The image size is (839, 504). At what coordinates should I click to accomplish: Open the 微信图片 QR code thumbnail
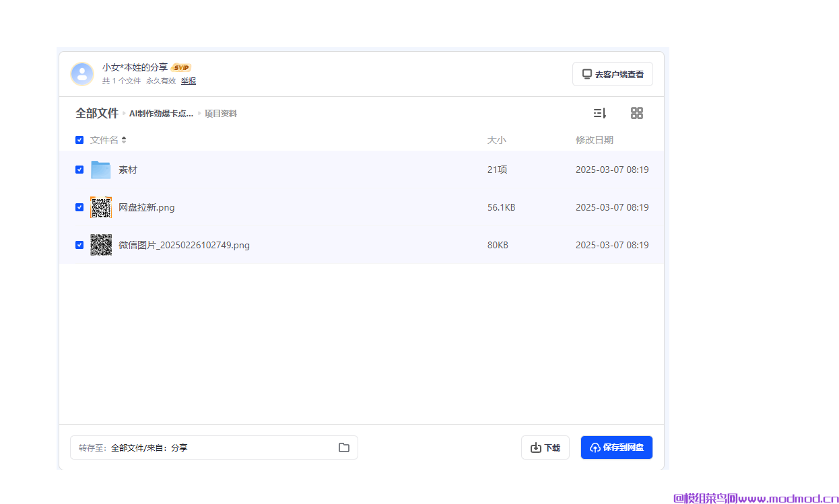pyautogui.click(x=101, y=245)
